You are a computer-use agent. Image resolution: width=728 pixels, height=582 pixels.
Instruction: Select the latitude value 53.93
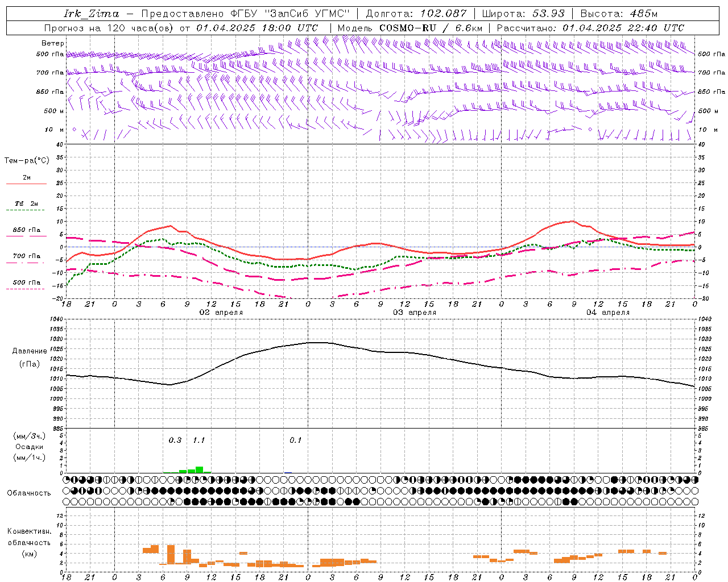[x=548, y=14]
